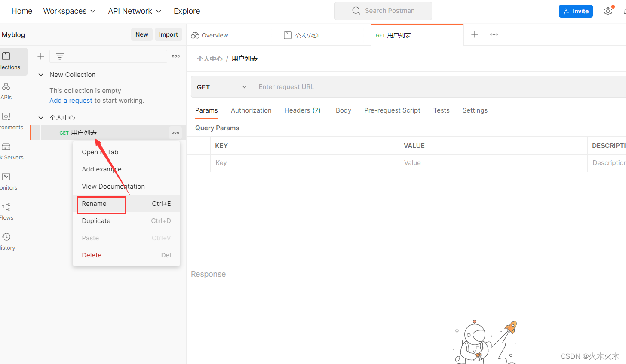The height and width of the screenshot is (364, 626).
Task: Collapse the New Collection tree item
Action: click(41, 74)
